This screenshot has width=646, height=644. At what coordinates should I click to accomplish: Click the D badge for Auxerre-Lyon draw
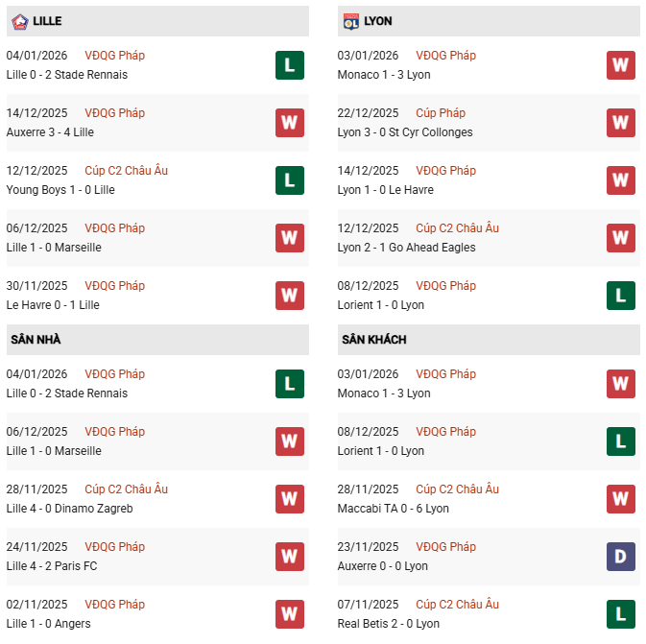pyautogui.click(x=621, y=557)
